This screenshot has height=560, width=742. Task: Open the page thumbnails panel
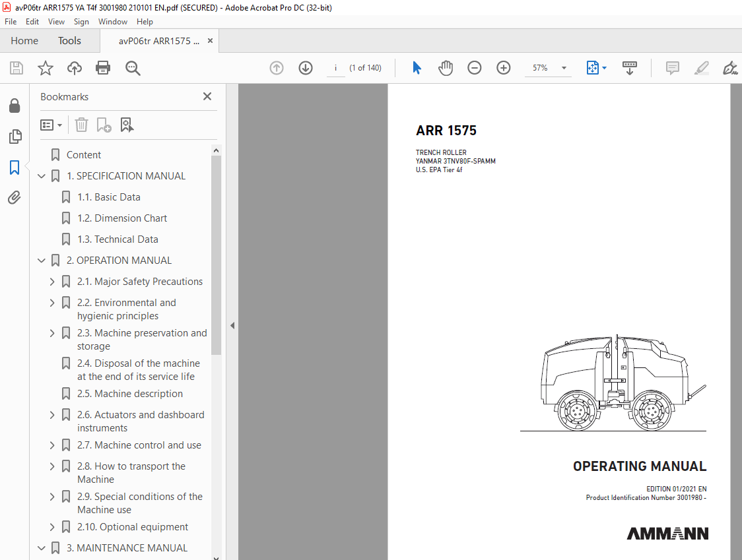point(15,137)
